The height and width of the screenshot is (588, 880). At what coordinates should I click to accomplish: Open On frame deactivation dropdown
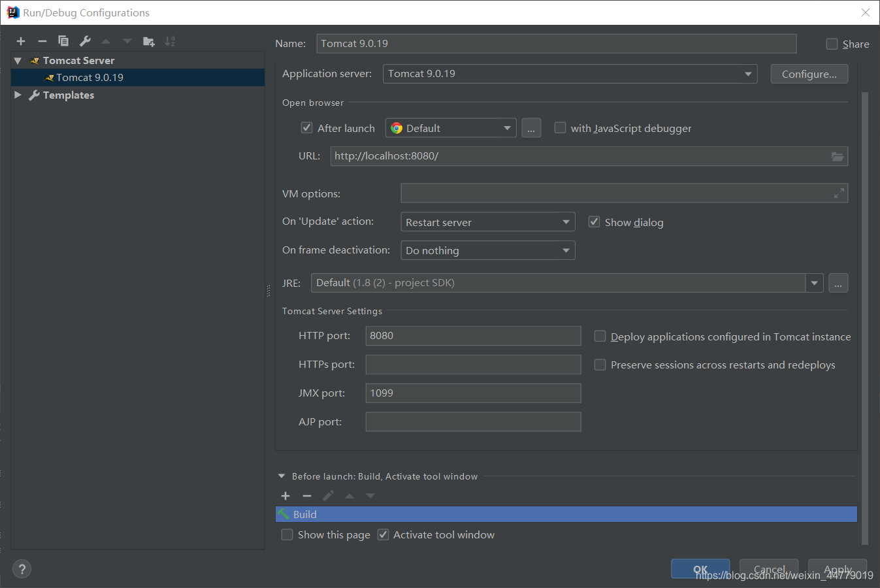pos(488,250)
